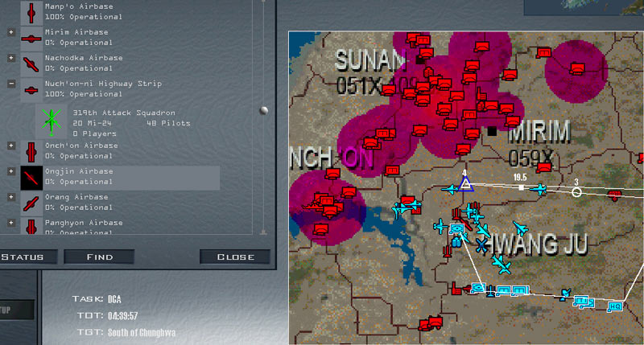Select red unit inside isolated northeast purple circle

(577, 68)
